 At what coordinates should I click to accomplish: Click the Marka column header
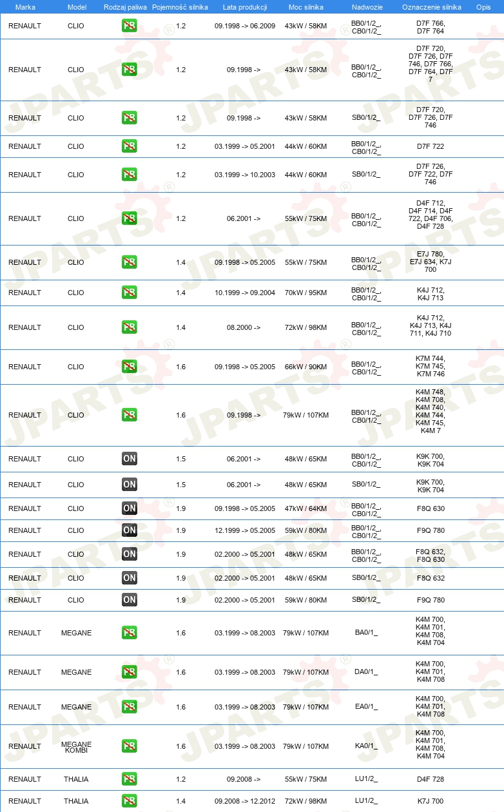pos(25,7)
